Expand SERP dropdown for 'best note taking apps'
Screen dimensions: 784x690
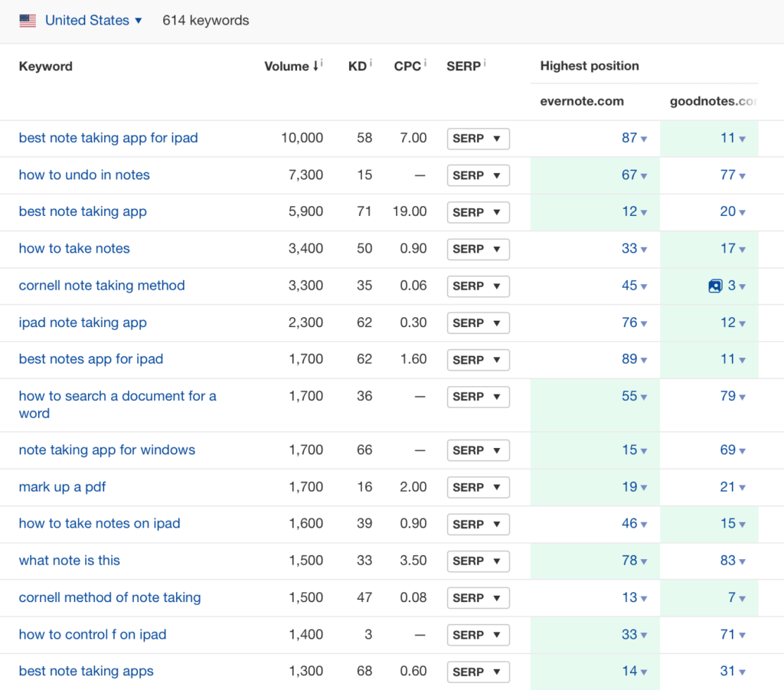[x=478, y=672]
